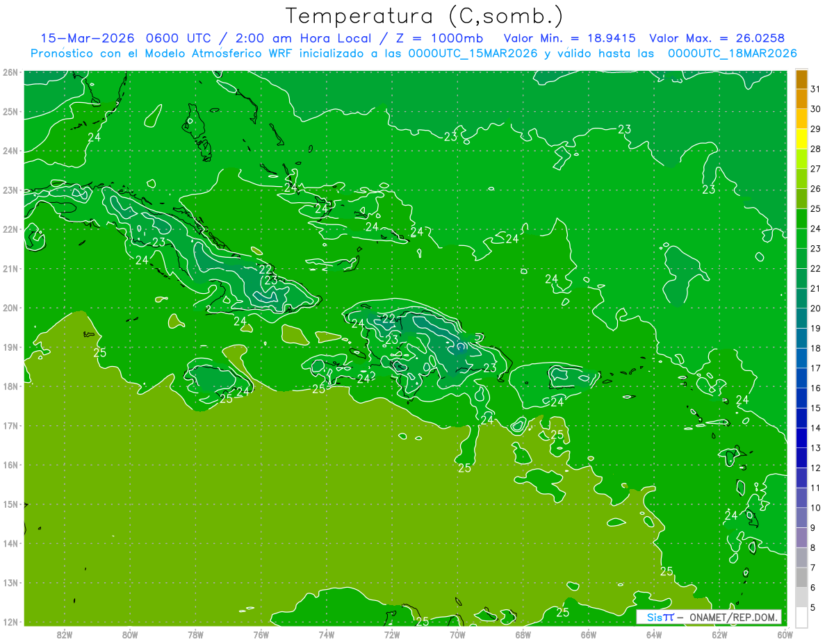Click the 60W longitude axis label
The image size is (834, 644).
coord(785,634)
